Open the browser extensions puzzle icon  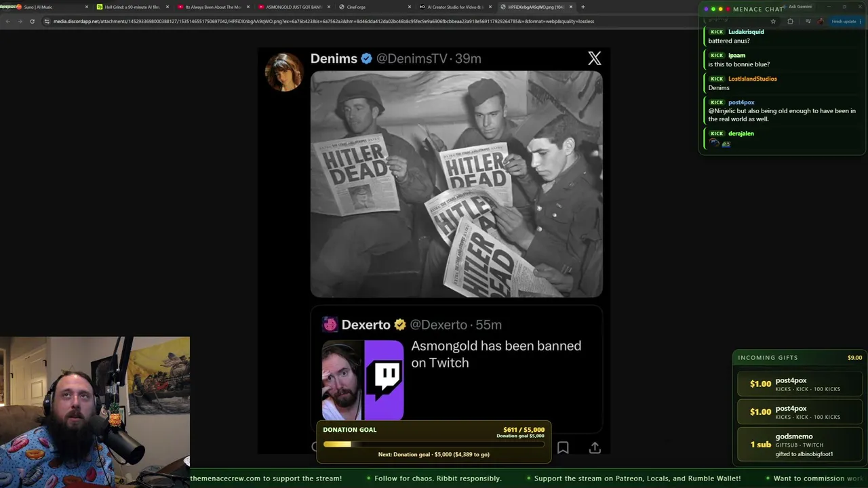[x=790, y=21]
